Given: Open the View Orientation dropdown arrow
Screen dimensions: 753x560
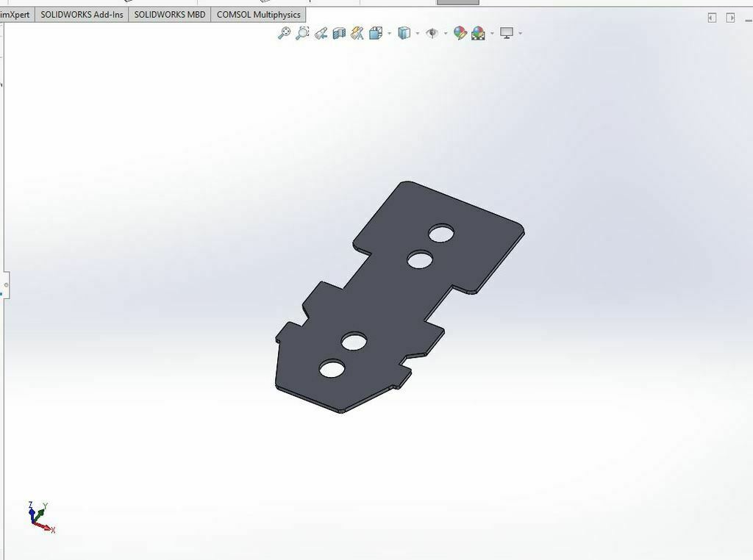Looking at the screenshot, I should coord(388,33).
